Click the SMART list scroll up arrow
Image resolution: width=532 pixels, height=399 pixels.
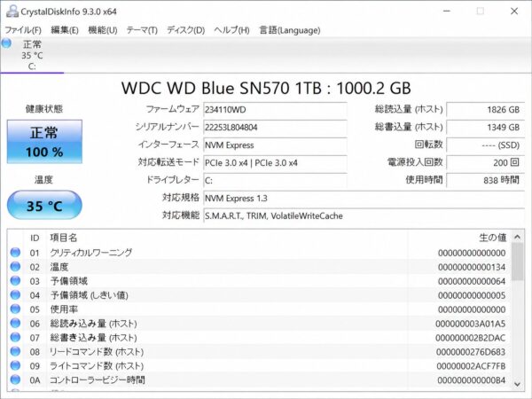(x=517, y=237)
